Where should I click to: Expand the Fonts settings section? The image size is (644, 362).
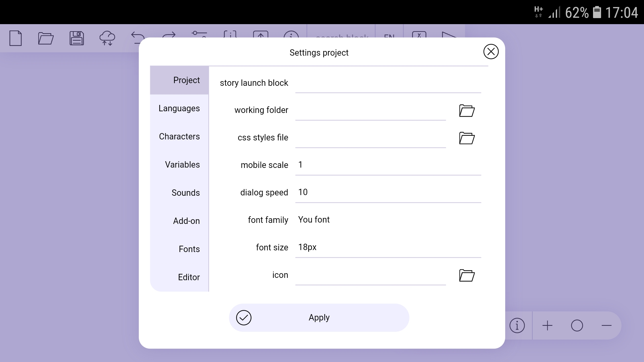pos(189,249)
